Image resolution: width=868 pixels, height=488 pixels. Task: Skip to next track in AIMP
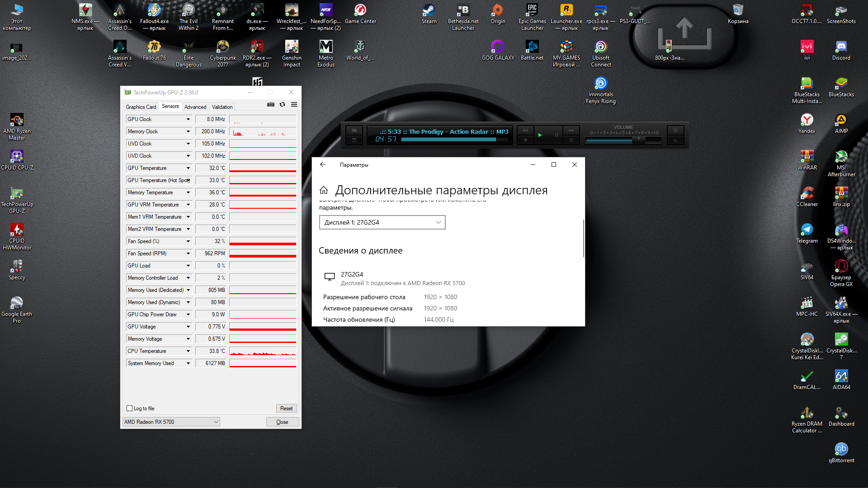pyautogui.click(x=571, y=131)
